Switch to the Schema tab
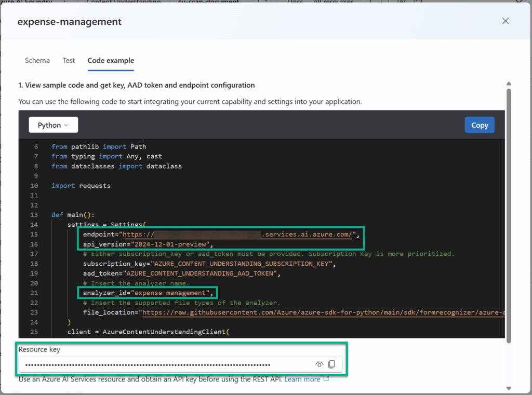 37,60
